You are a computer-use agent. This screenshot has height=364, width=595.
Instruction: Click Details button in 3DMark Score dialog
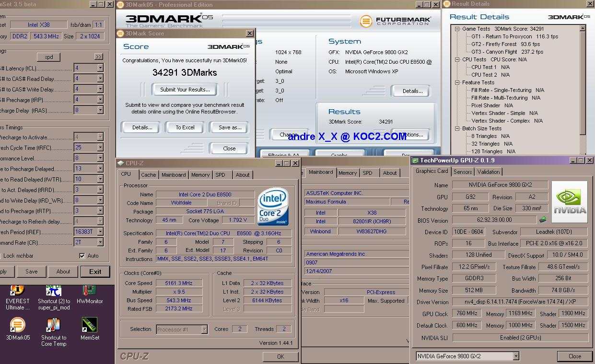(142, 127)
